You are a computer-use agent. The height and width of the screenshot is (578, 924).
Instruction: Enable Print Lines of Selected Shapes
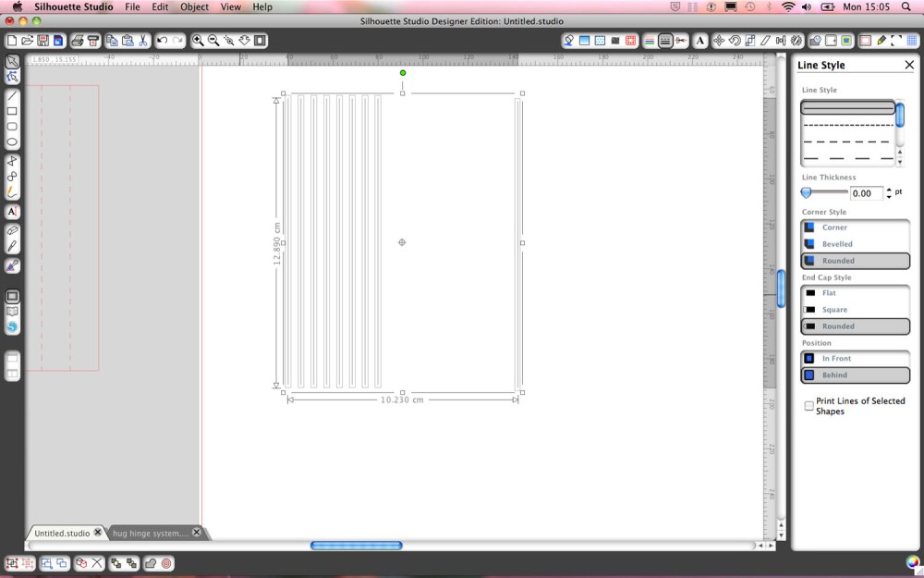809,405
